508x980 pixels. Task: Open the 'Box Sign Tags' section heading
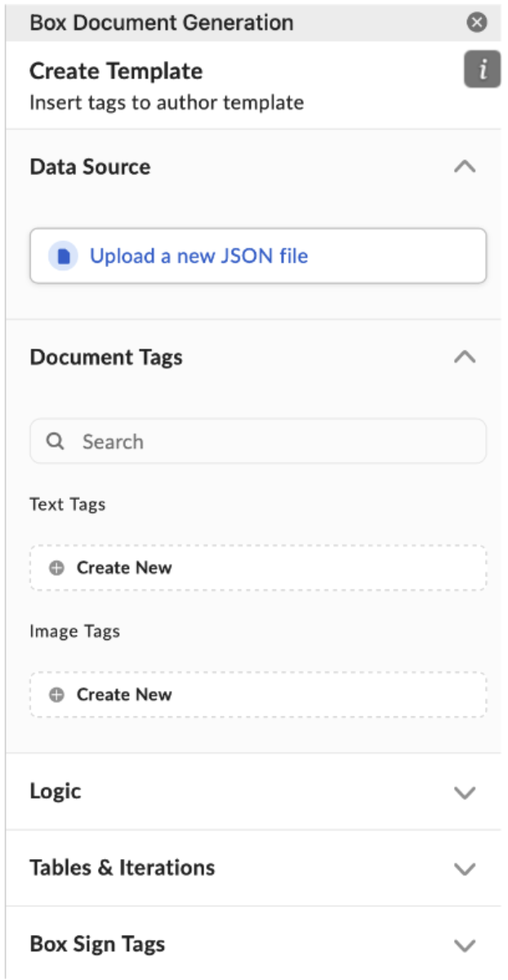click(97, 944)
